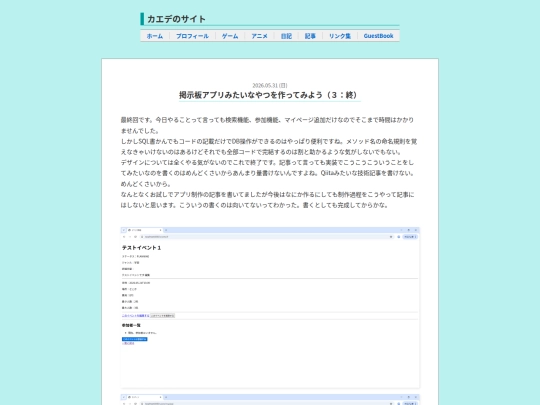Click the 参加者一覧 heading in screenshot
Viewport: 540px width, 405px height.
pos(131,325)
